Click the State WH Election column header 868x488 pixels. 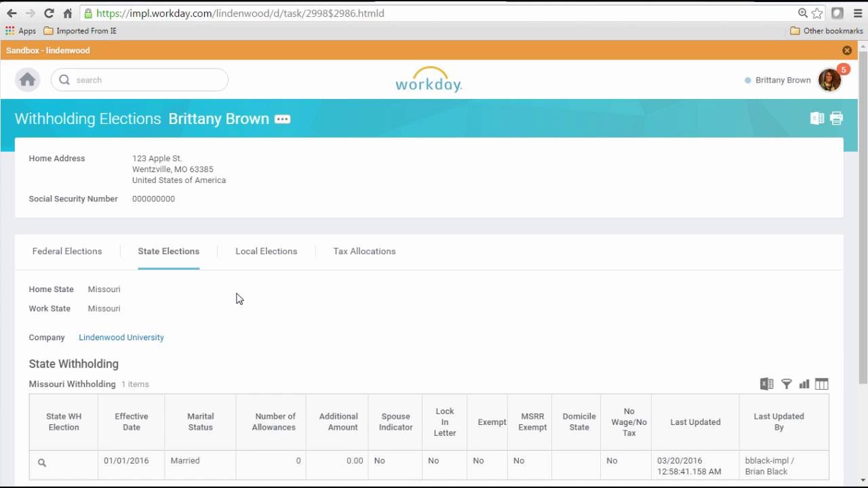click(64, 422)
